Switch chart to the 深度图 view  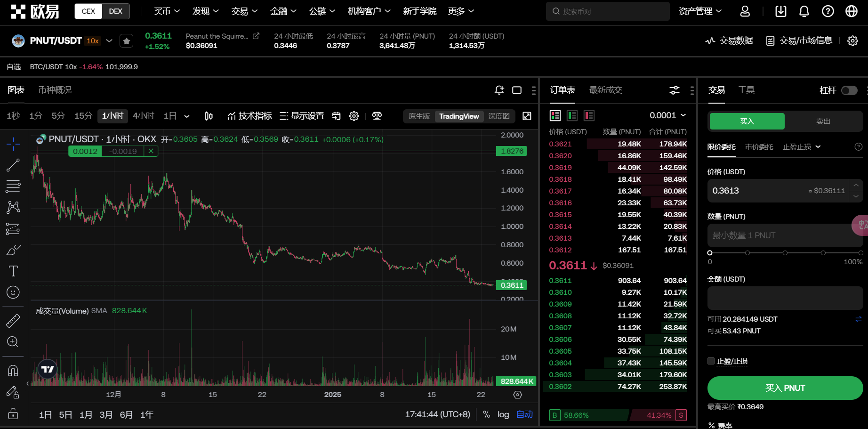tap(499, 116)
